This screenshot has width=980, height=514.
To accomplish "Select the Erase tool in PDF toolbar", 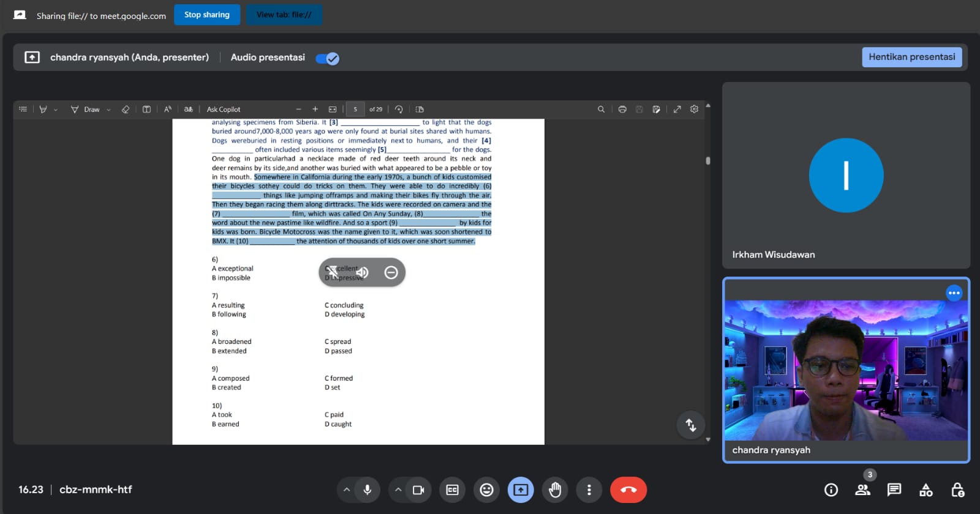I will 126,109.
